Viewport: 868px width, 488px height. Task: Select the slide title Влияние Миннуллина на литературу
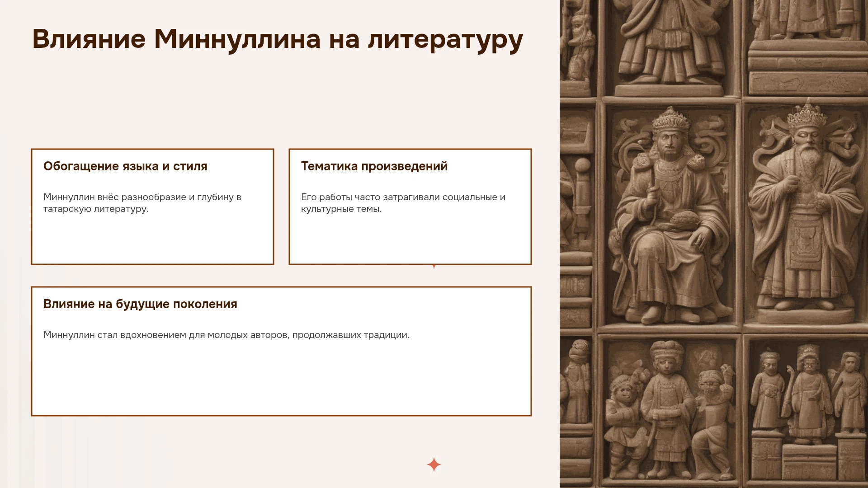pyautogui.click(x=278, y=39)
